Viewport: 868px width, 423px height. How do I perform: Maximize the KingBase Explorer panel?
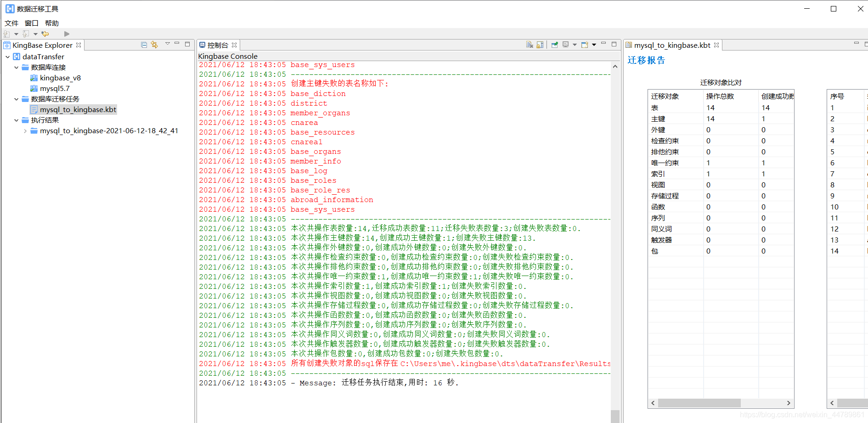click(x=187, y=44)
